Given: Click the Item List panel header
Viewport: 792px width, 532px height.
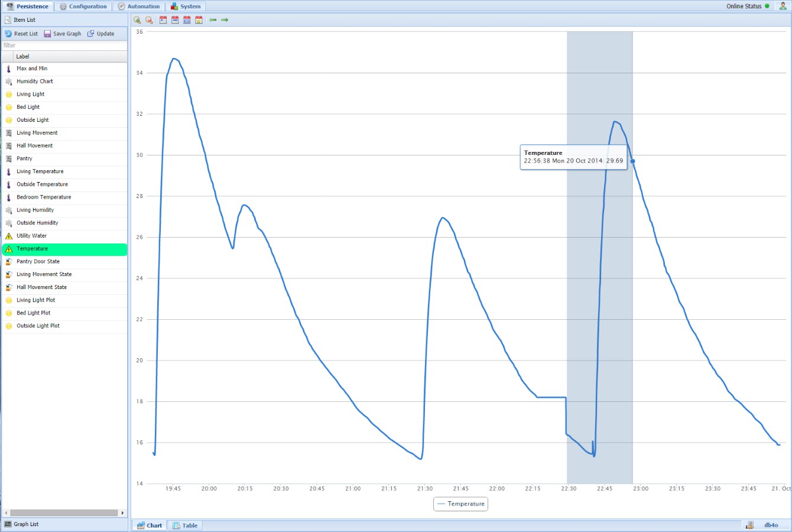Looking at the screenshot, I should (64, 20).
